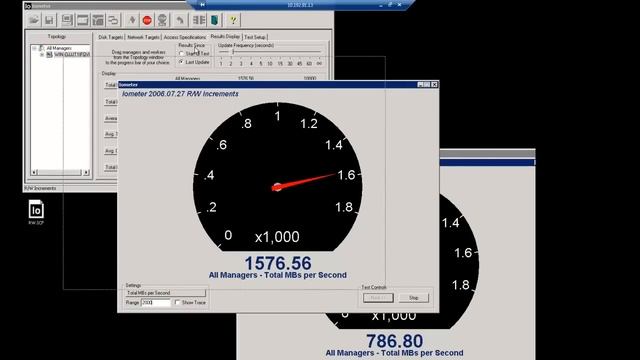
Task: Select the Last Update radio button
Action: click(x=182, y=62)
